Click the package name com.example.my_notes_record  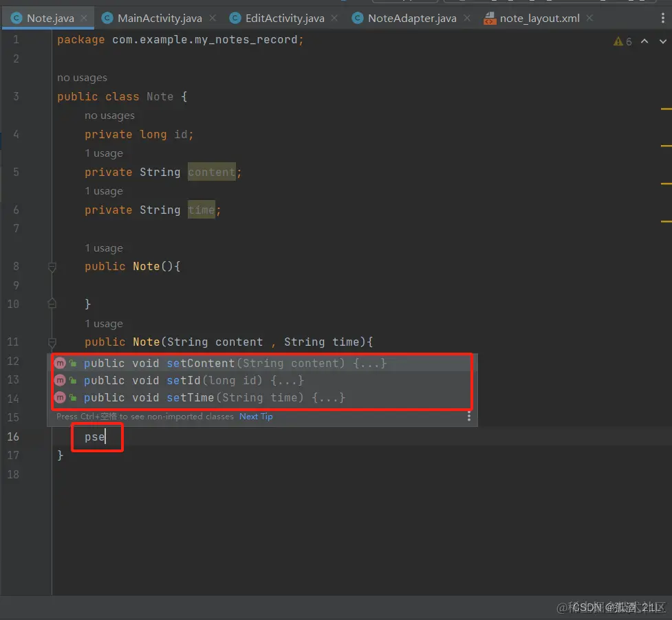point(205,40)
